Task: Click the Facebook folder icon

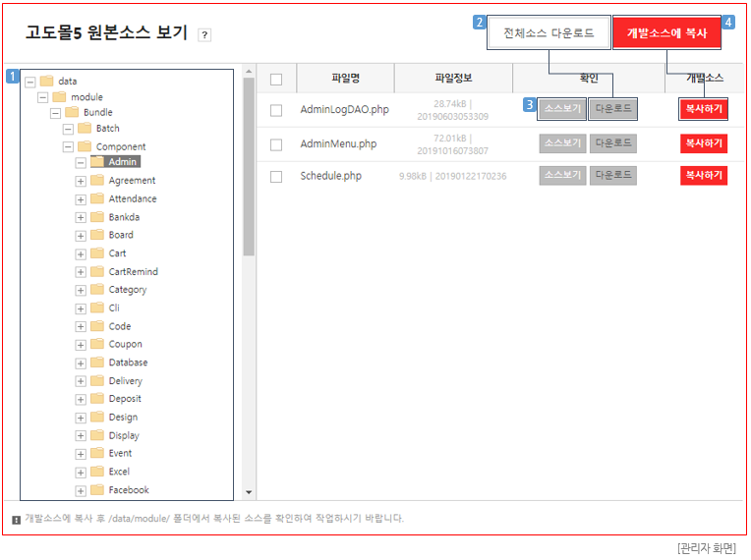Action: click(97, 489)
